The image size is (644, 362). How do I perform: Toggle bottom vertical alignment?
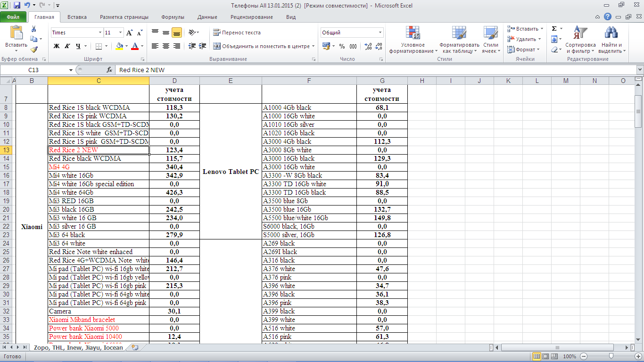pyautogui.click(x=177, y=33)
